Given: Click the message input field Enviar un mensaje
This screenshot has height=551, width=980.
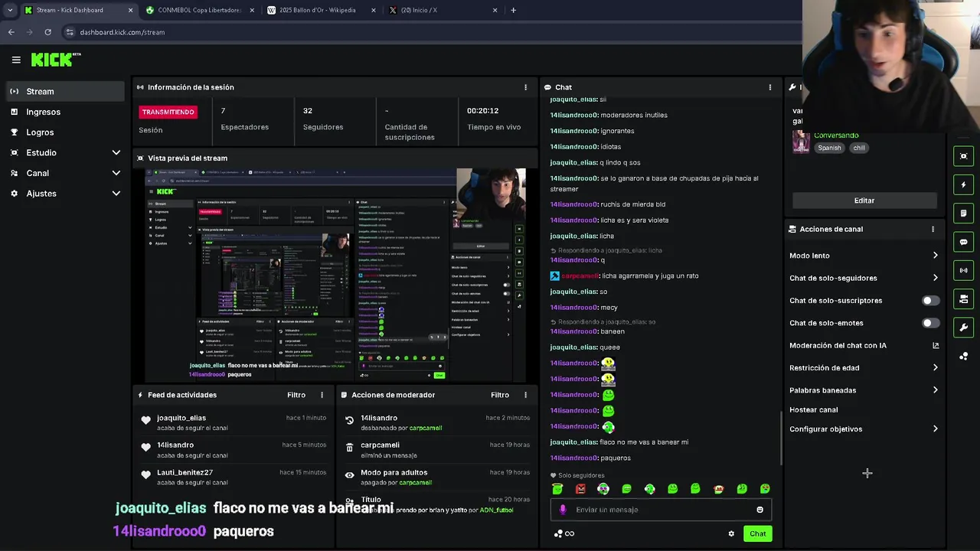Looking at the screenshot, I should (x=661, y=510).
